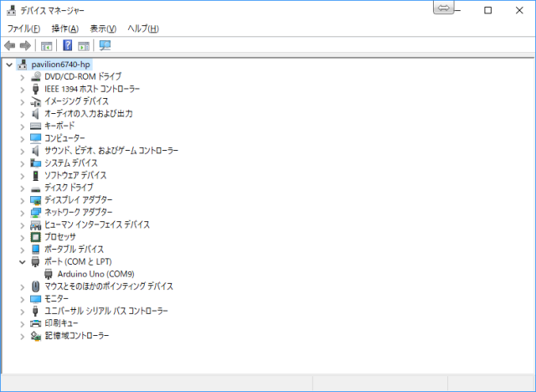Click the 記憶域コントローラー icon
The image size is (536, 392).
click(x=35, y=336)
